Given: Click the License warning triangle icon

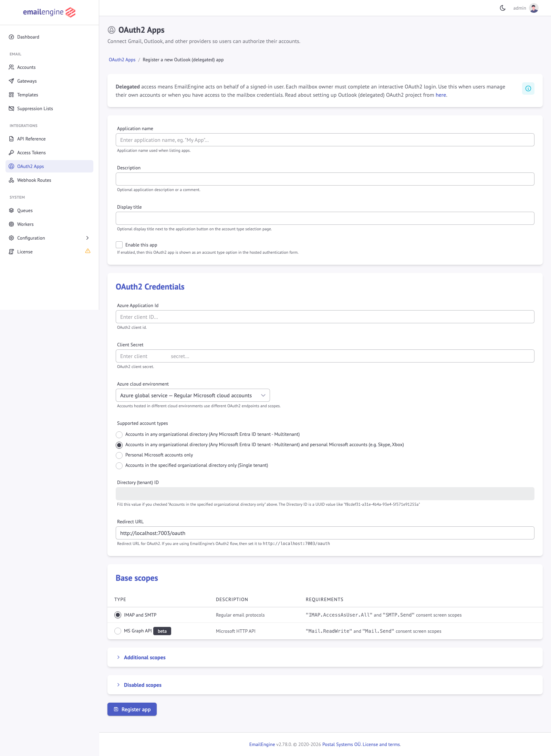Looking at the screenshot, I should click(x=88, y=251).
